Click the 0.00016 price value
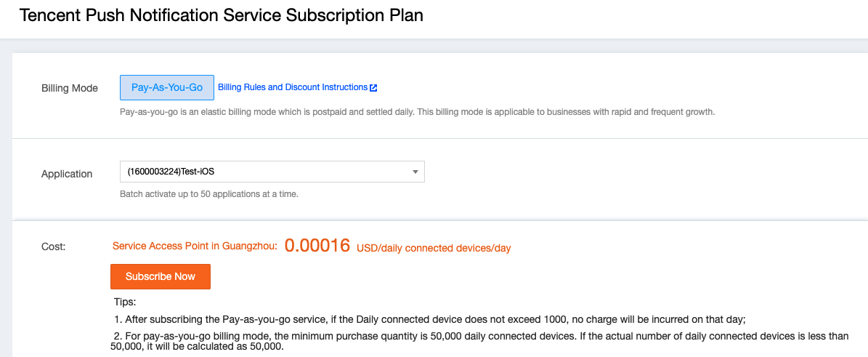 317,245
